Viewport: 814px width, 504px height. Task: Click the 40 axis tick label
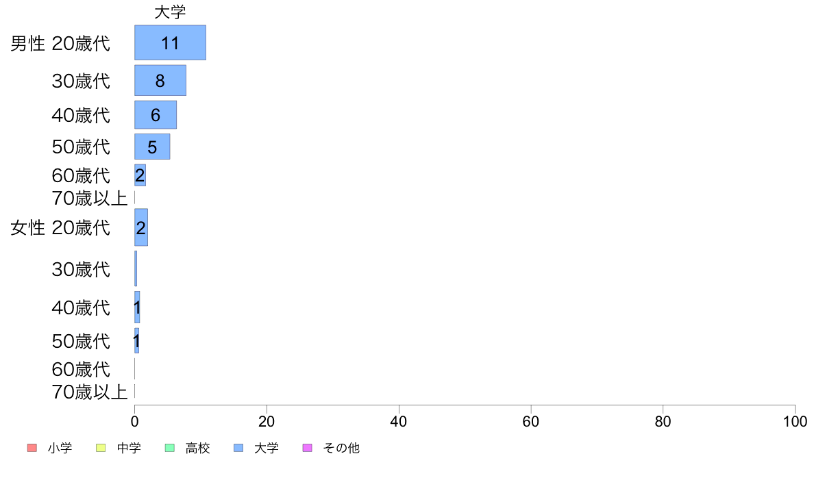coord(399,421)
